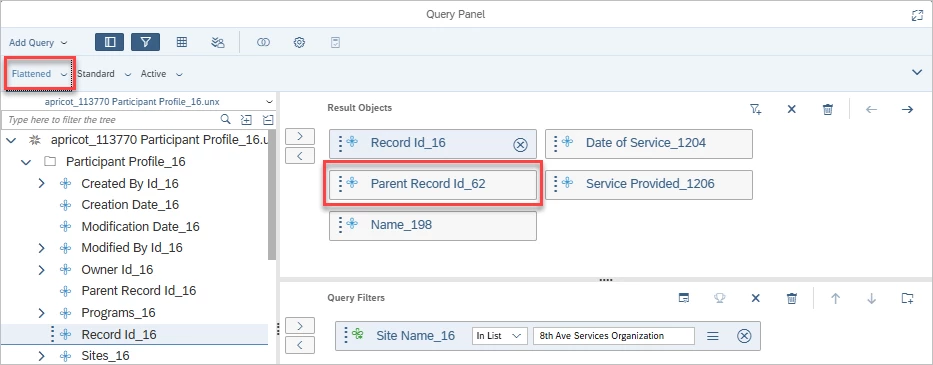Remove Site Name_16 filter with circled X
Screen dimensions: 933x365
744,336
